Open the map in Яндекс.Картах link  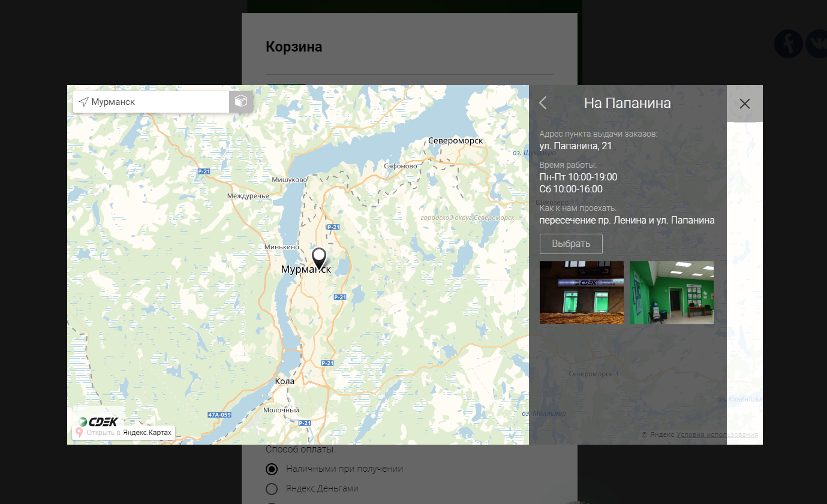124,432
